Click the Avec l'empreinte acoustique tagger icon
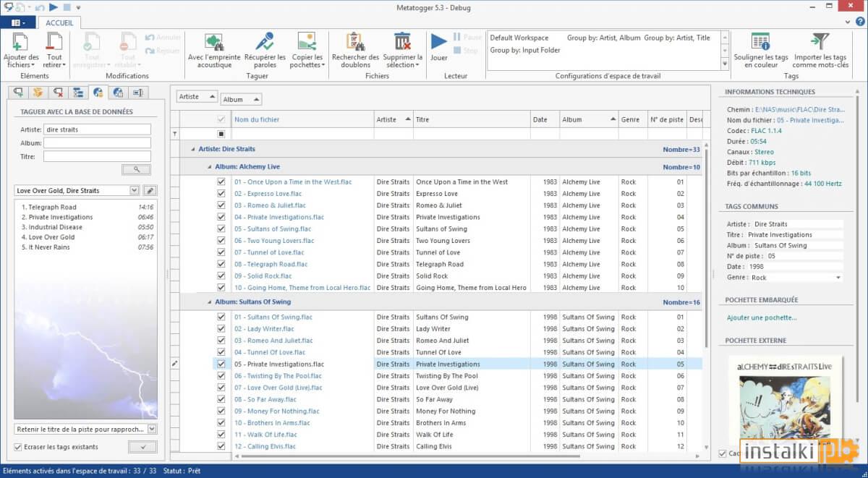The image size is (868, 478). 214,41
